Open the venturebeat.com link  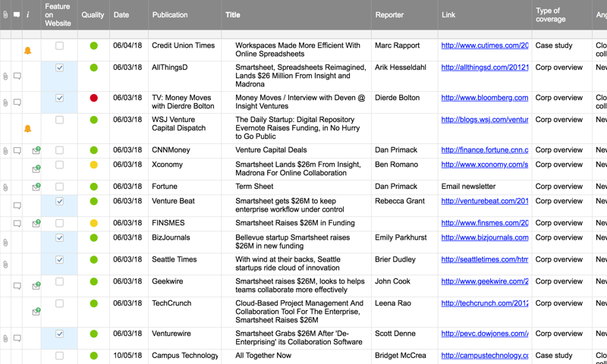pos(485,201)
